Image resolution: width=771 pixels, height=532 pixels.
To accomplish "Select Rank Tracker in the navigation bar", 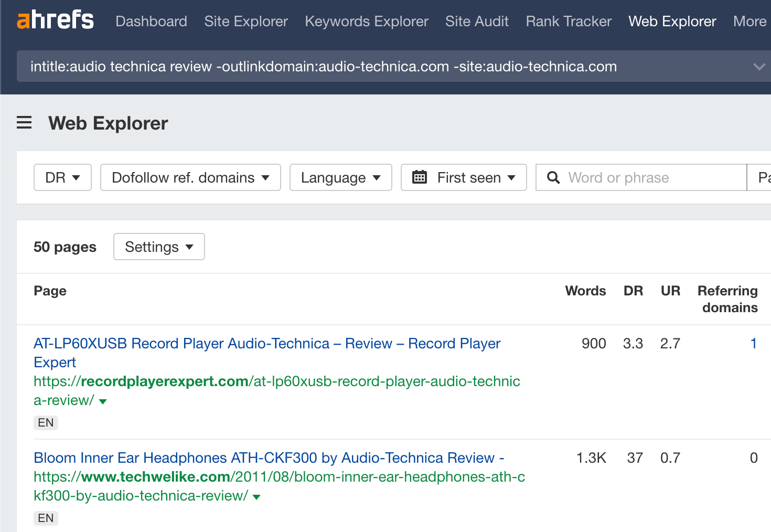I will 568,21.
